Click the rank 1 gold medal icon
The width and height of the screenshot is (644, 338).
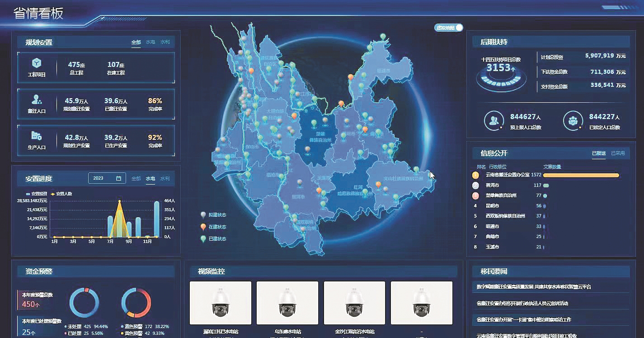coord(475,175)
